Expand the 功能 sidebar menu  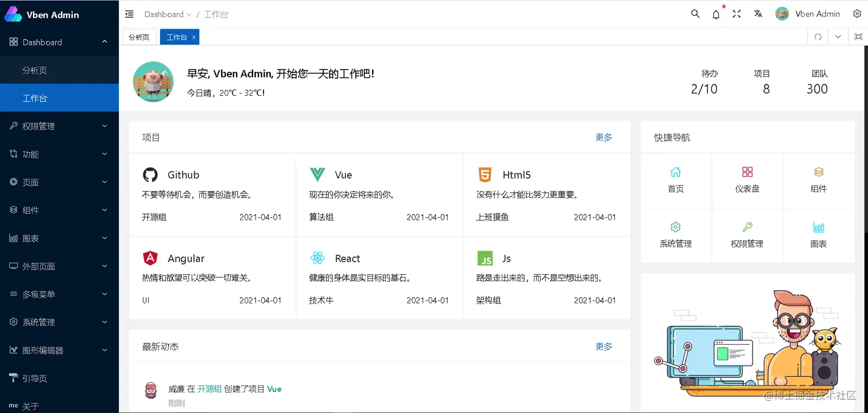60,154
